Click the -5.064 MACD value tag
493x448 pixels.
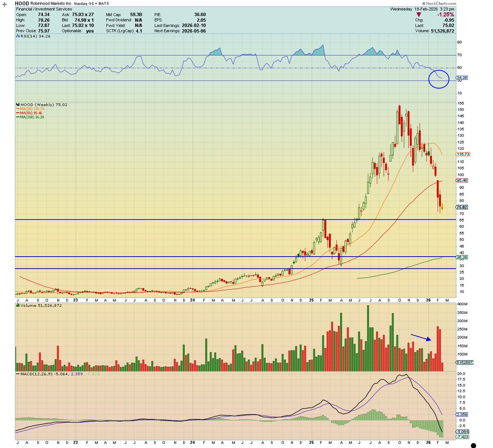point(462,432)
